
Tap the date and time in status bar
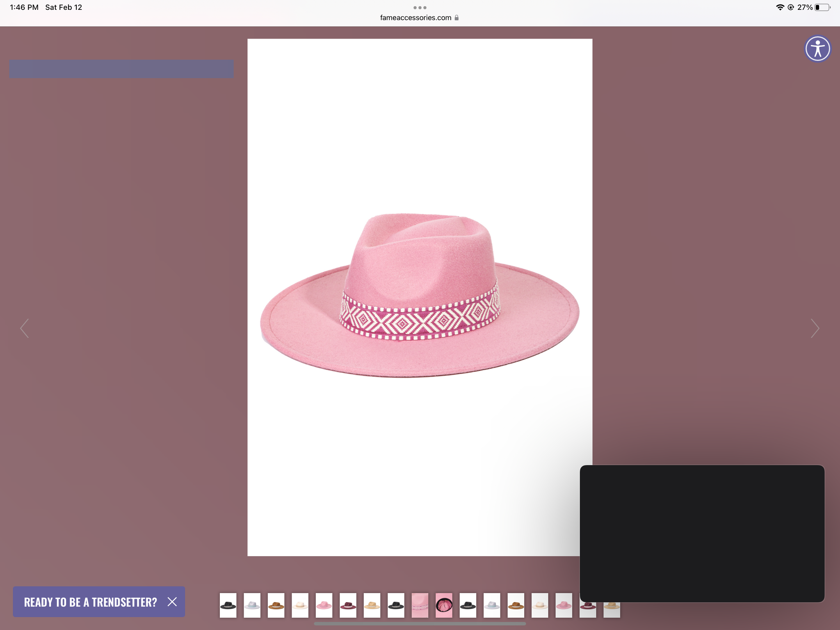click(46, 7)
